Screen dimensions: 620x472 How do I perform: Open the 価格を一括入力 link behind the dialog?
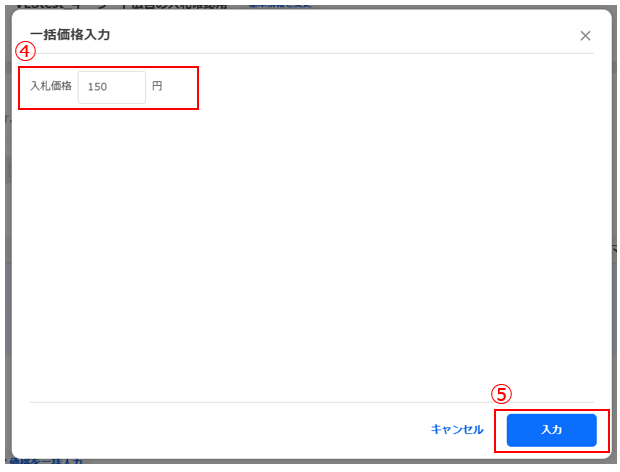pyautogui.click(x=44, y=461)
